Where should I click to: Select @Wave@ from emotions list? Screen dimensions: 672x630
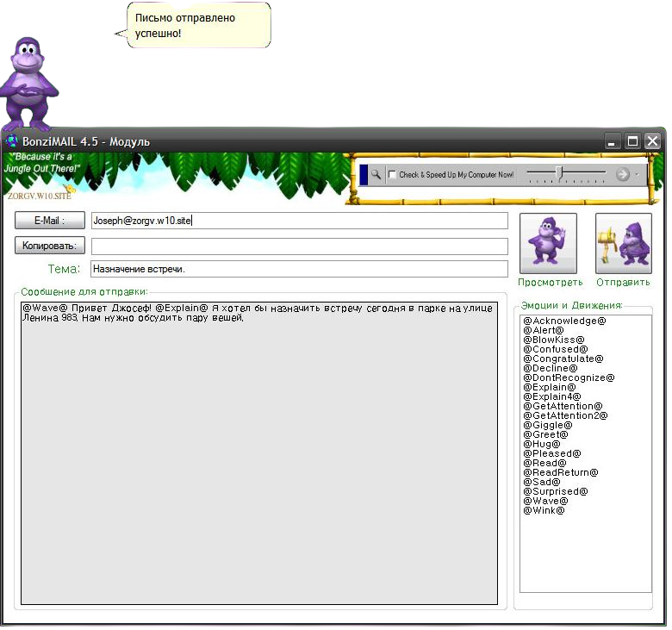click(x=545, y=501)
